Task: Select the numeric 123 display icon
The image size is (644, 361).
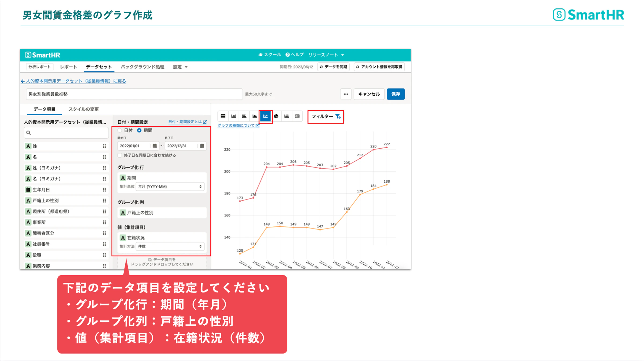Action: tap(297, 116)
